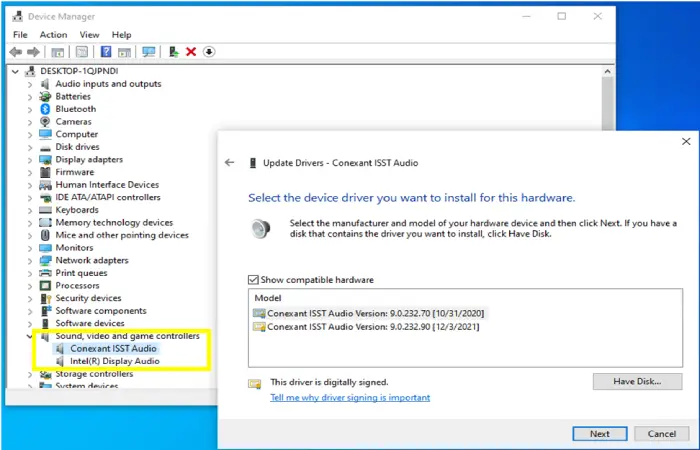
Task: Click the Next button
Action: (600, 433)
